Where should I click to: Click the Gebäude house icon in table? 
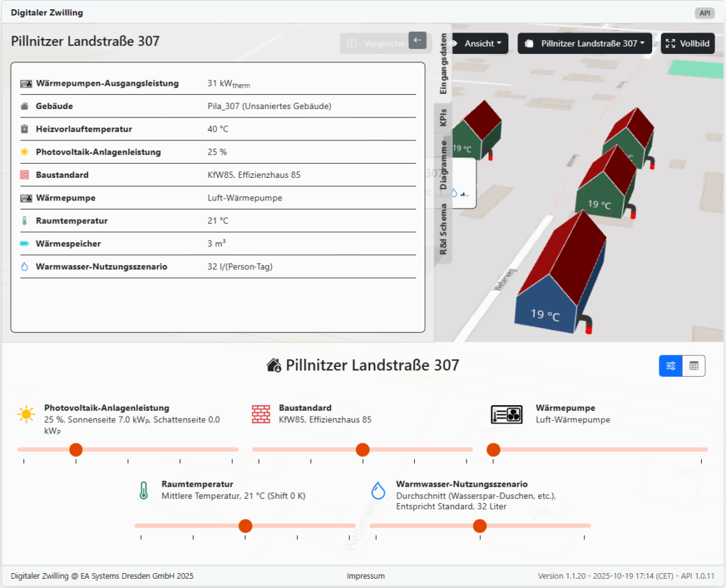[25, 106]
